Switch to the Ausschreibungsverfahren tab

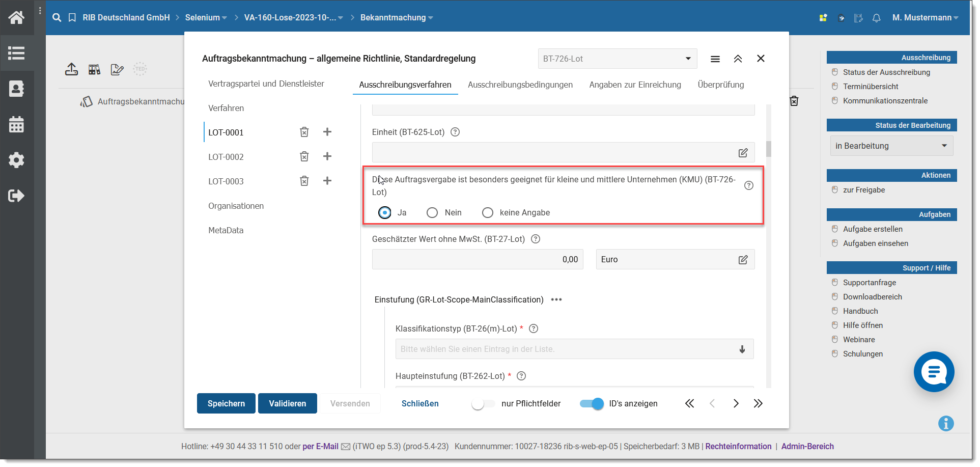click(405, 85)
